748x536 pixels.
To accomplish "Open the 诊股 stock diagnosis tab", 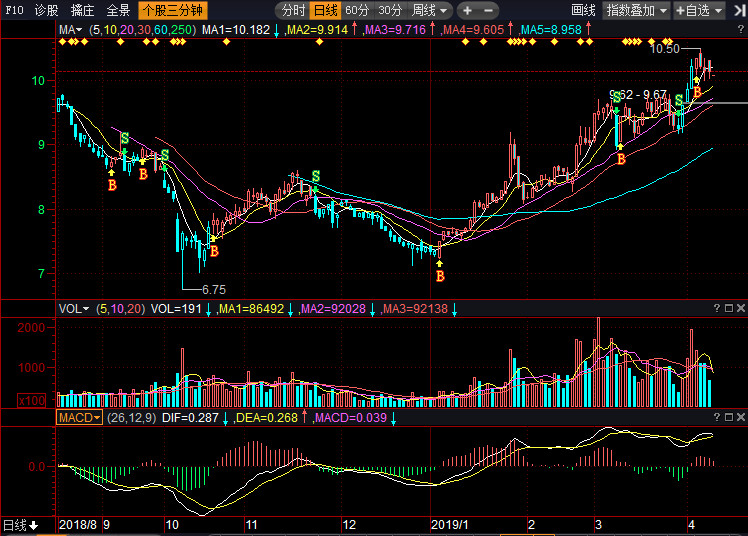I will (46, 10).
